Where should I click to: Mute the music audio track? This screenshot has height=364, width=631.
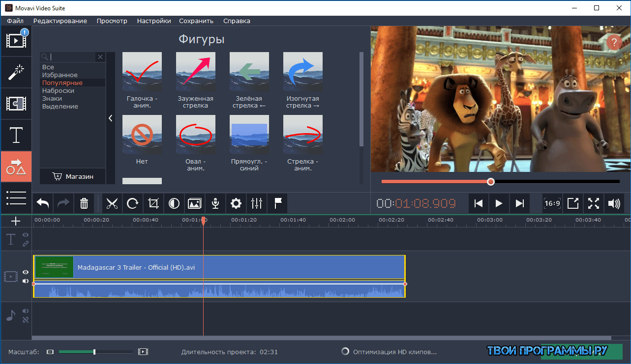pos(26,311)
